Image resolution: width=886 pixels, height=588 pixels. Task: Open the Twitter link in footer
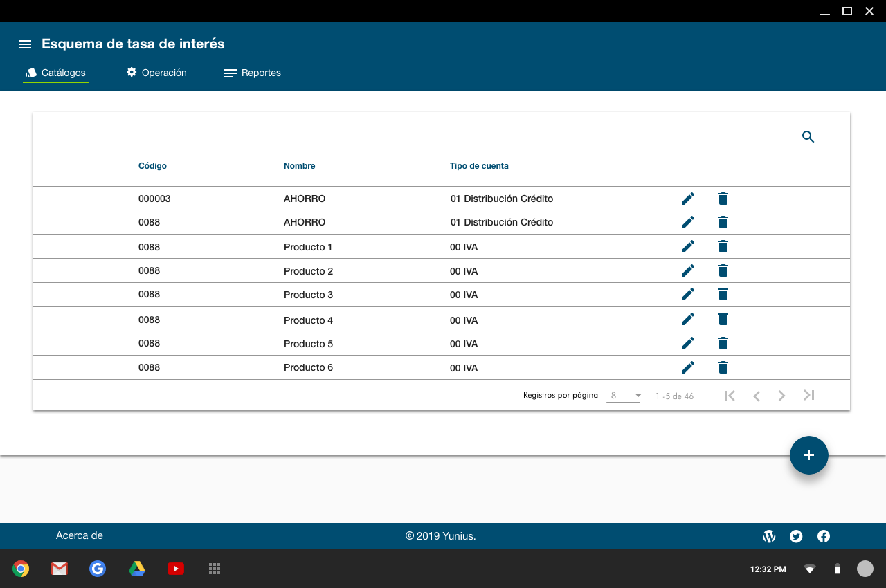tap(796, 536)
